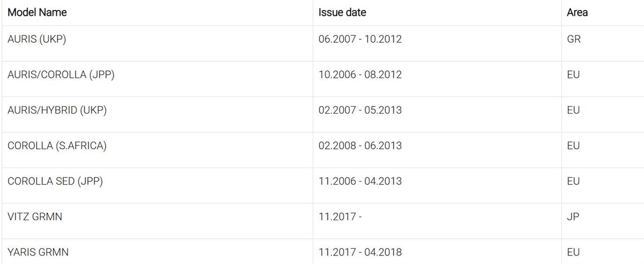Select the YARIS GRMN model
This screenshot has width=644, height=264.
click(38, 252)
